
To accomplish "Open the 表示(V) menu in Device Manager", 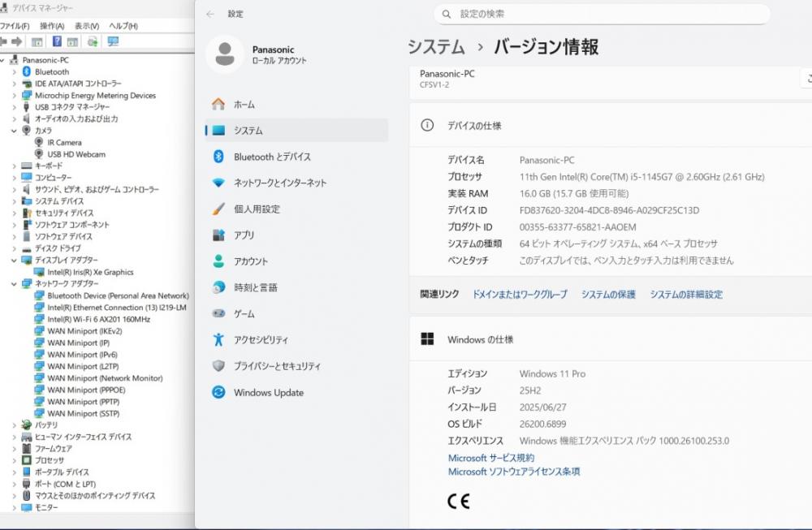I will tap(86, 26).
